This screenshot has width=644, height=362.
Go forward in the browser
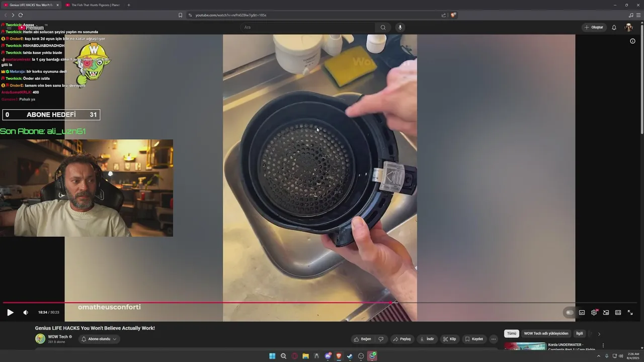pyautogui.click(x=13, y=15)
